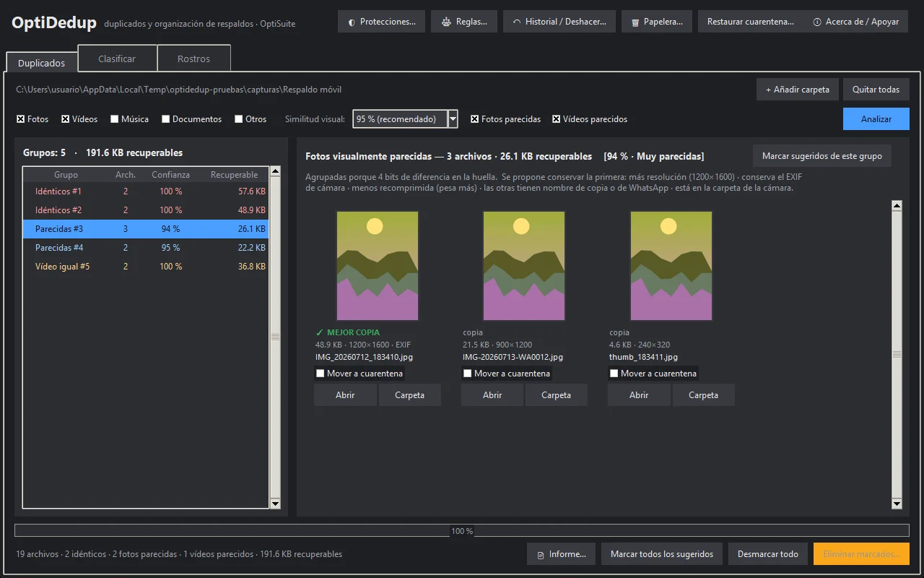Click Carpeta under thumb_183411.jpg
924x578 pixels.
pos(703,395)
